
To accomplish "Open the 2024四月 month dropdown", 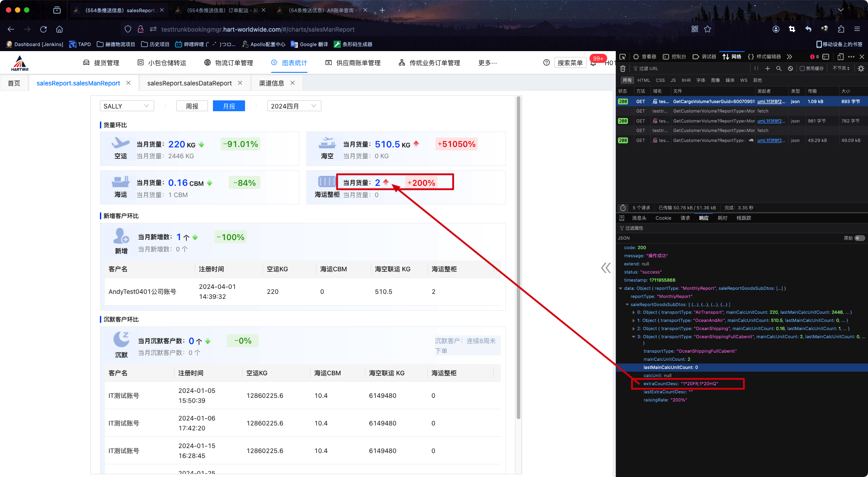I will [294, 106].
